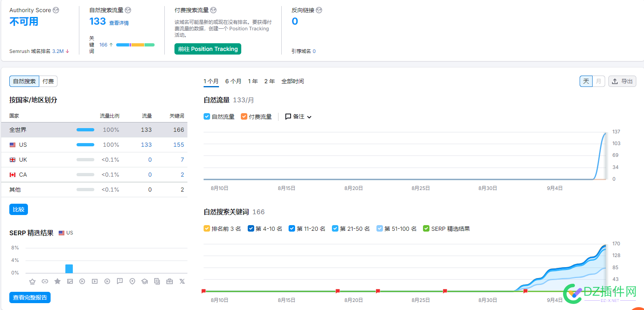Click the 166 keywords link in header
This screenshot has height=310, width=644.
[103, 45]
